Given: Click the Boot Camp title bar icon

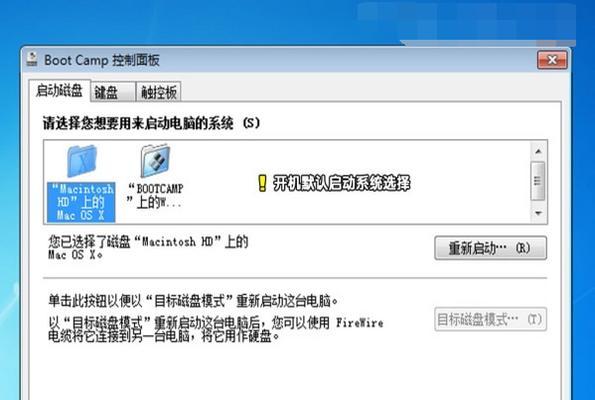Looking at the screenshot, I should coord(33,60).
